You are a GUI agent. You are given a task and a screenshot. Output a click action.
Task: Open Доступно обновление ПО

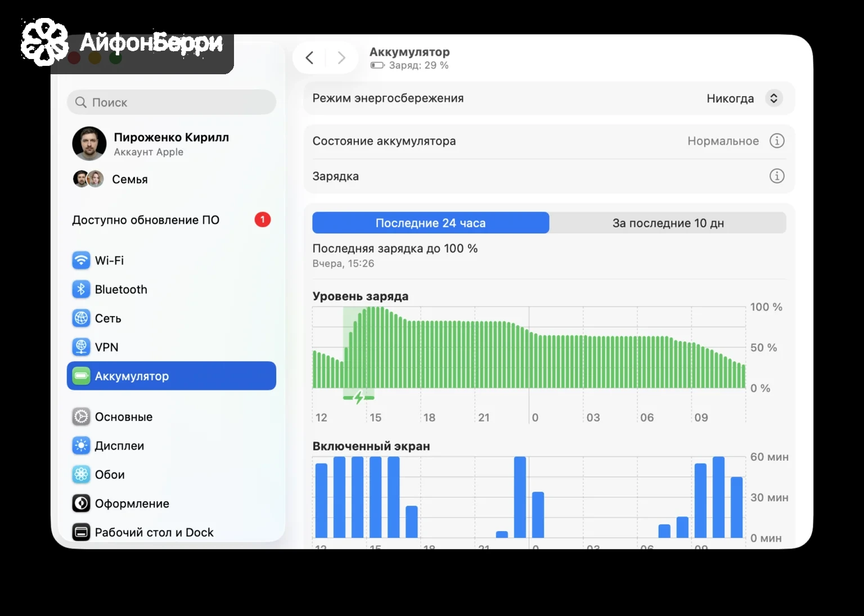click(x=146, y=220)
